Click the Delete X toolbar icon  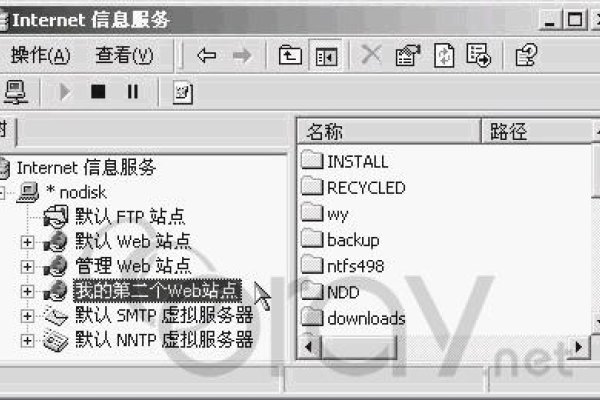point(371,55)
